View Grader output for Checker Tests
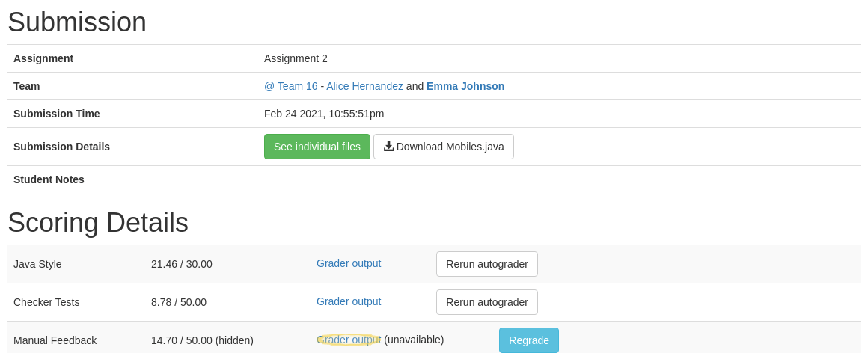 349,301
